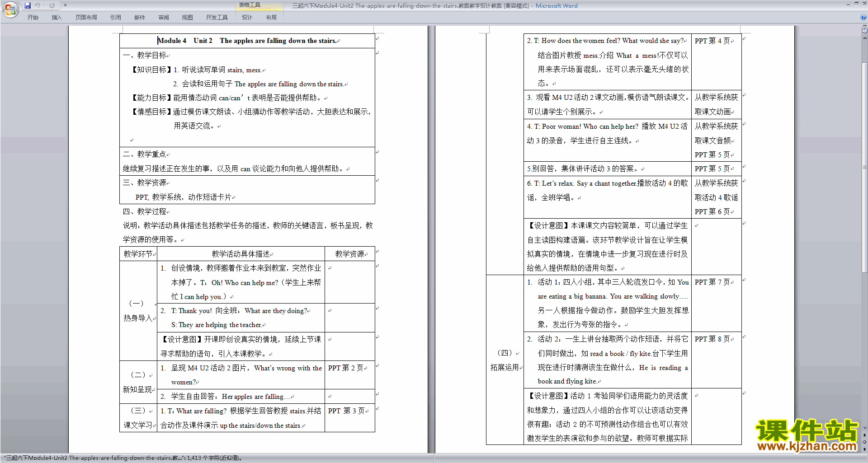Viewport: 868px width, 463px height.
Task: Click the vertical scrollbar up arrow
Action: (864, 39)
